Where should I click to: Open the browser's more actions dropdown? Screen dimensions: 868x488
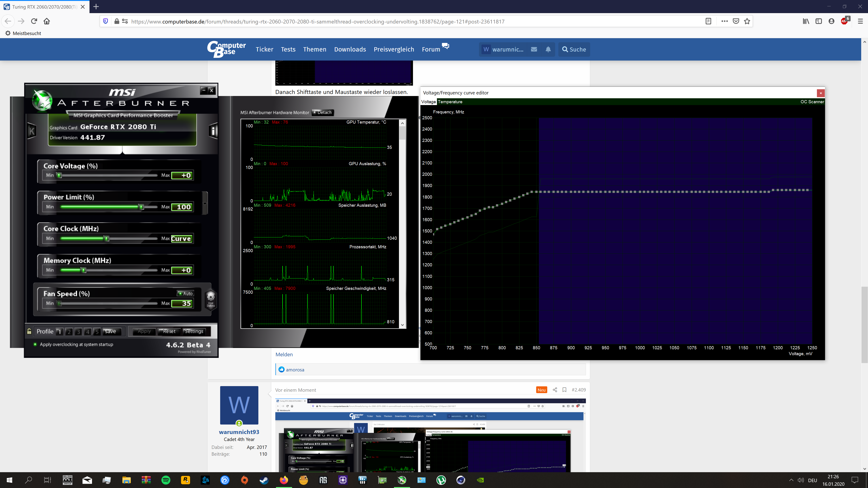(724, 21)
